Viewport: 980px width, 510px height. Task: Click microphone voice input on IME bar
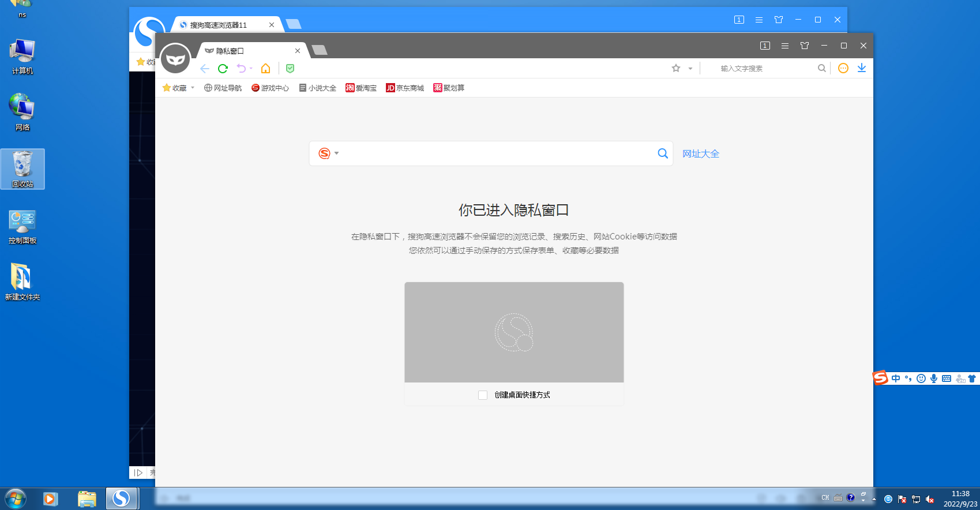[x=934, y=378]
